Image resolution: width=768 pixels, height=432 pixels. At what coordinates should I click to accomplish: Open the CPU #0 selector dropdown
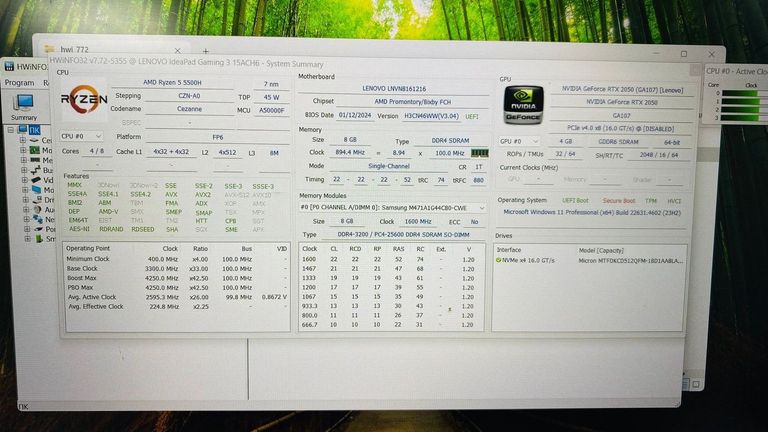83,136
